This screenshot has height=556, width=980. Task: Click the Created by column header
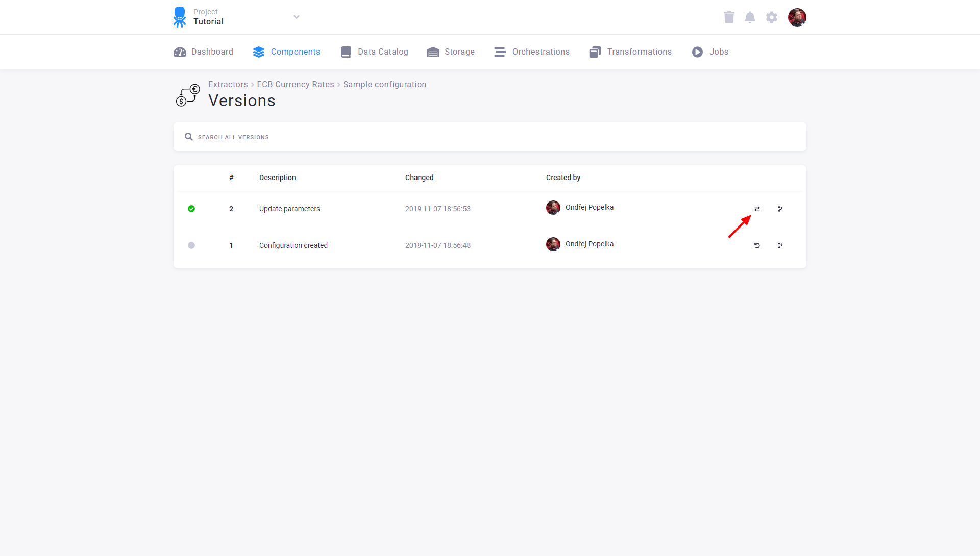point(563,178)
